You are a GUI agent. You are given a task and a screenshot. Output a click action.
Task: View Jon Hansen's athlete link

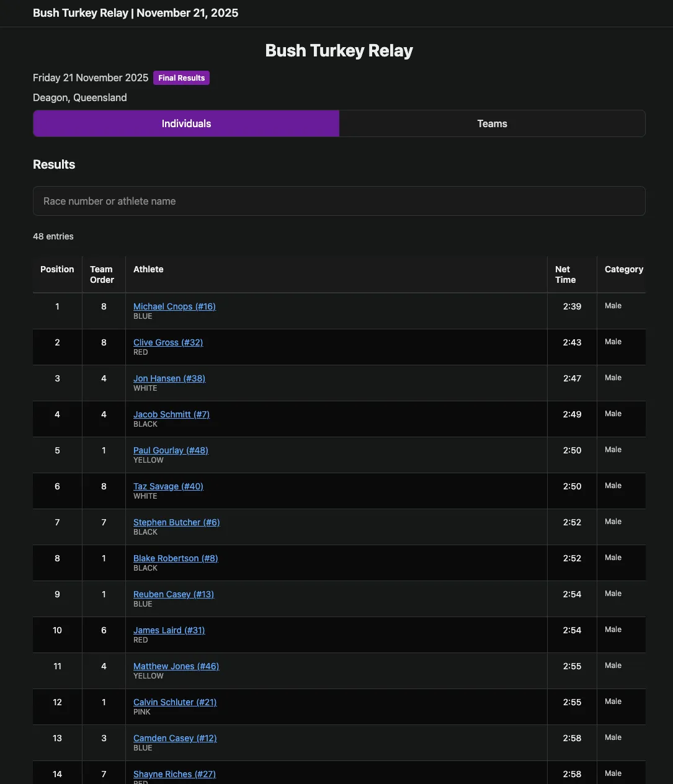(x=169, y=378)
